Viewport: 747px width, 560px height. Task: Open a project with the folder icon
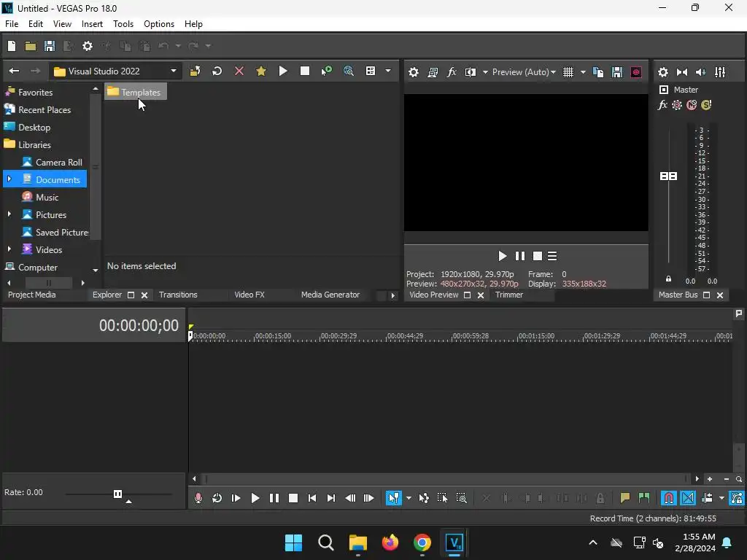31,46
